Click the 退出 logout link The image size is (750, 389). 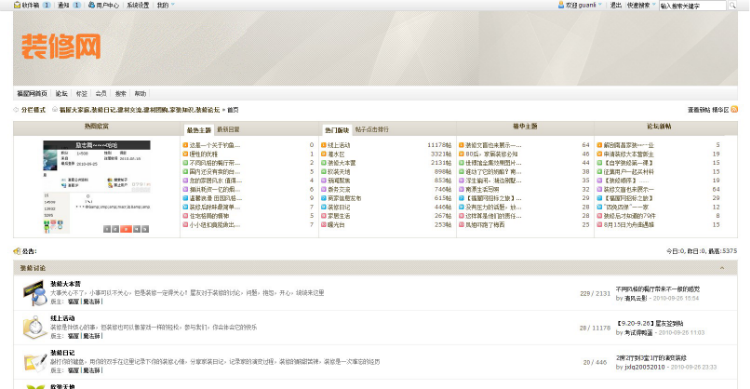616,5
